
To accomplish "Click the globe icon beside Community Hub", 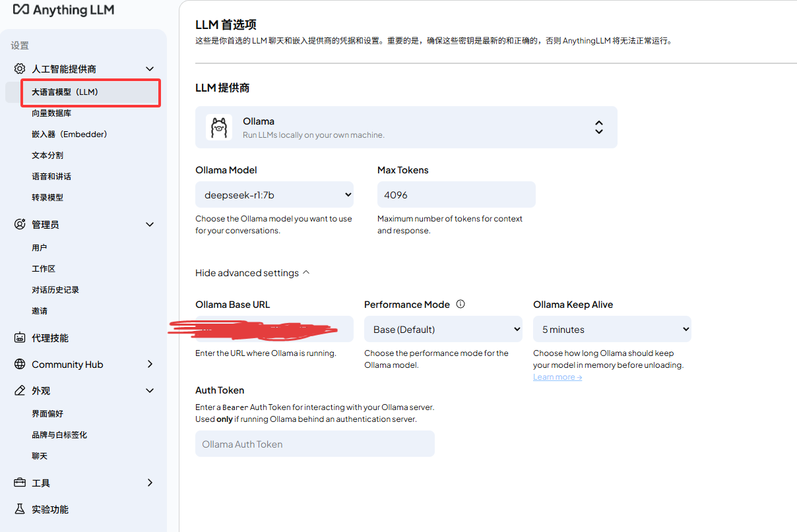I will (20, 364).
